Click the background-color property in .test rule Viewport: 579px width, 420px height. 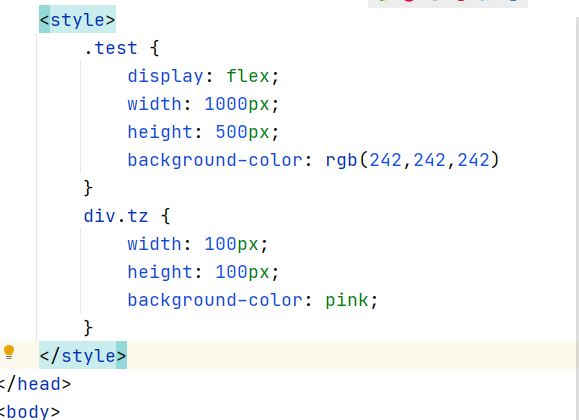pyautogui.click(x=215, y=160)
